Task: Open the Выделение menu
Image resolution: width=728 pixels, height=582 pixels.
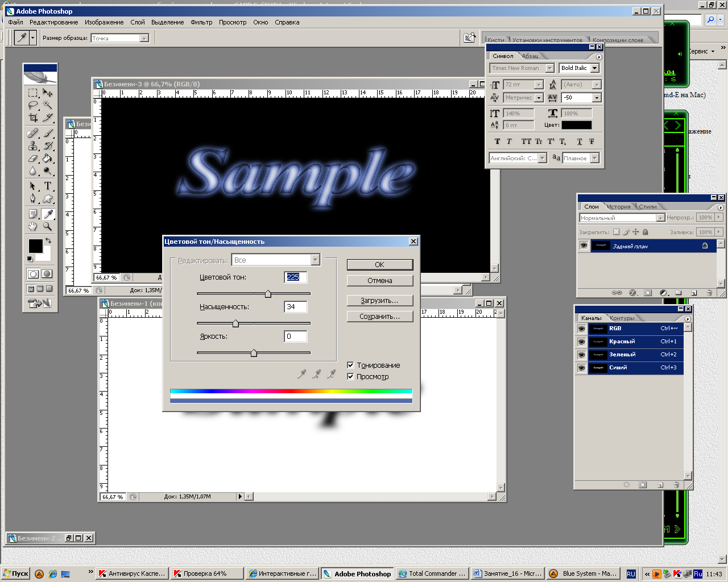Action: [168, 22]
